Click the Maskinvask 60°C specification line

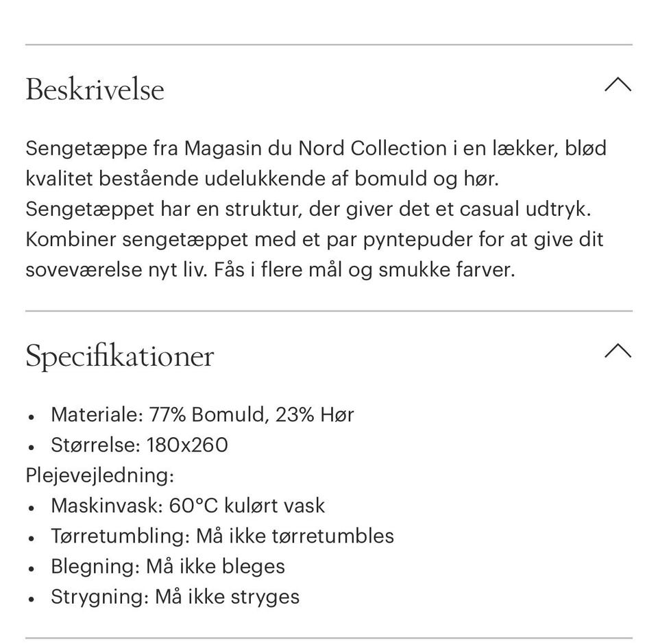tap(188, 506)
